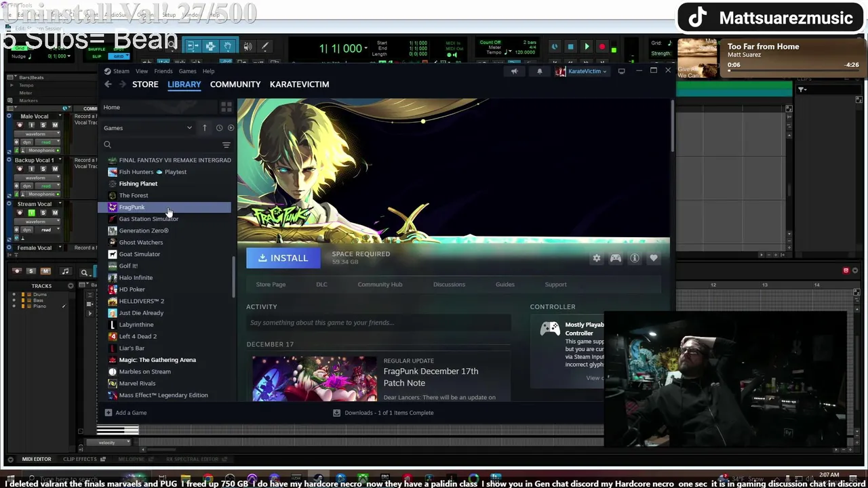This screenshot has height=488, width=868.
Task: Open library collections grid view icon
Action: (x=226, y=107)
